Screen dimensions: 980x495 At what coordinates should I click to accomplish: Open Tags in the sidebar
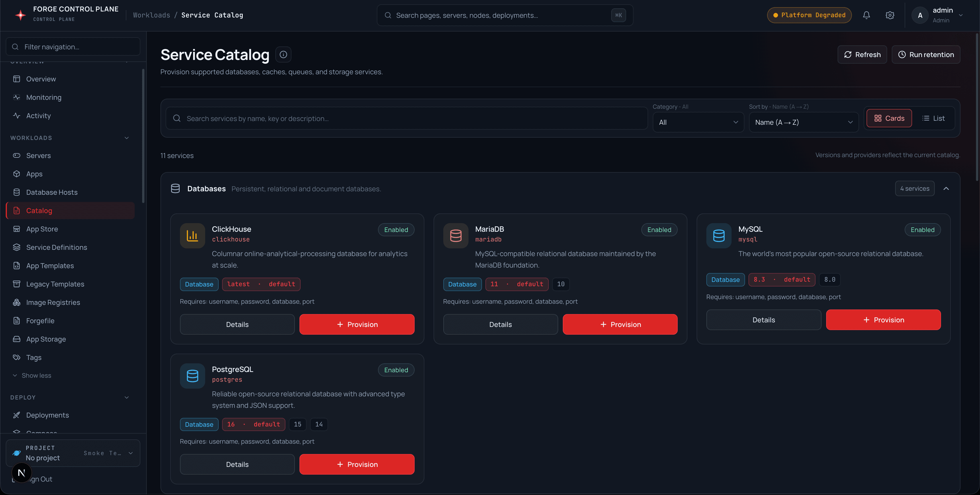pyautogui.click(x=70, y=358)
